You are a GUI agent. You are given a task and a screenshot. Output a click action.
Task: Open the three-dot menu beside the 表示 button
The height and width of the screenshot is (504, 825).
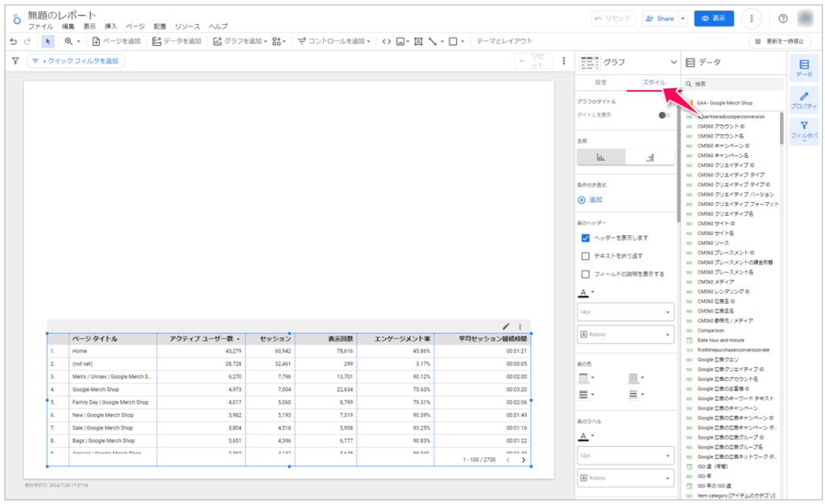pyautogui.click(x=752, y=19)
